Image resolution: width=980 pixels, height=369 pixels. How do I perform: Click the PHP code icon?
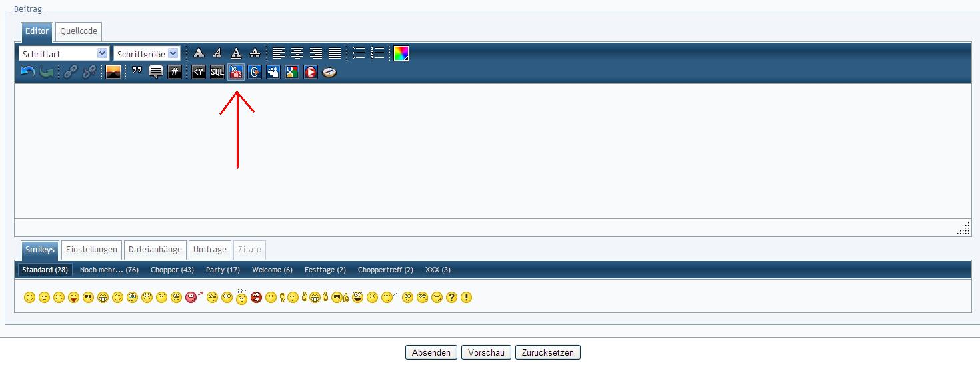click(x=199, y=72)
